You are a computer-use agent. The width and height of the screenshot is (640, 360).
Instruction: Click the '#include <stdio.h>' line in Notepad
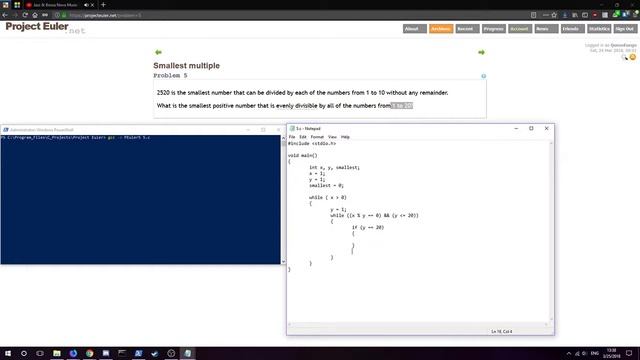click(312, 144)
